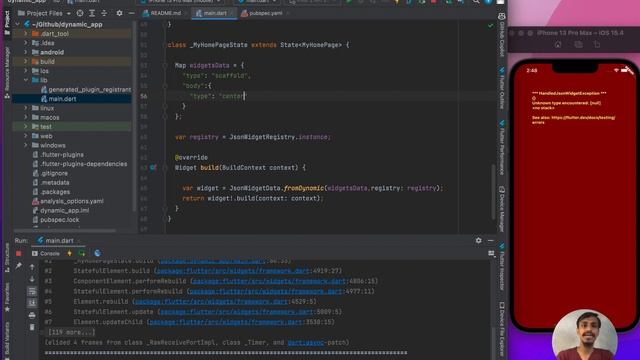Expand the .dart_tool folder

click(26, 34)
